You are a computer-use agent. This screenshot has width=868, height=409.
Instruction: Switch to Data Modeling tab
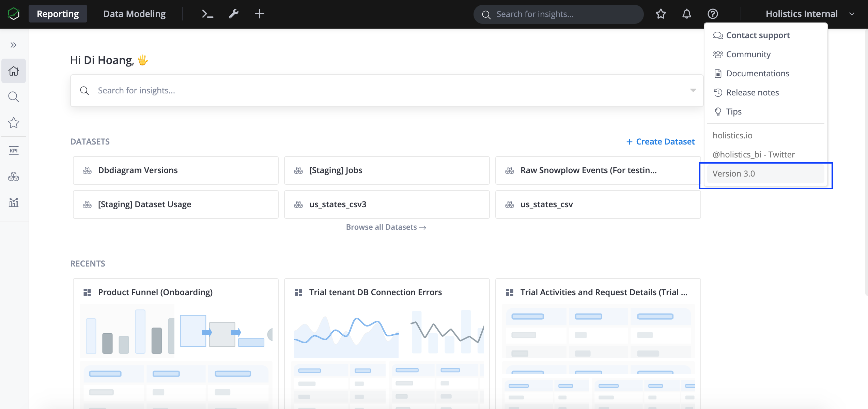pyautogui.click(x=135, y=14)
